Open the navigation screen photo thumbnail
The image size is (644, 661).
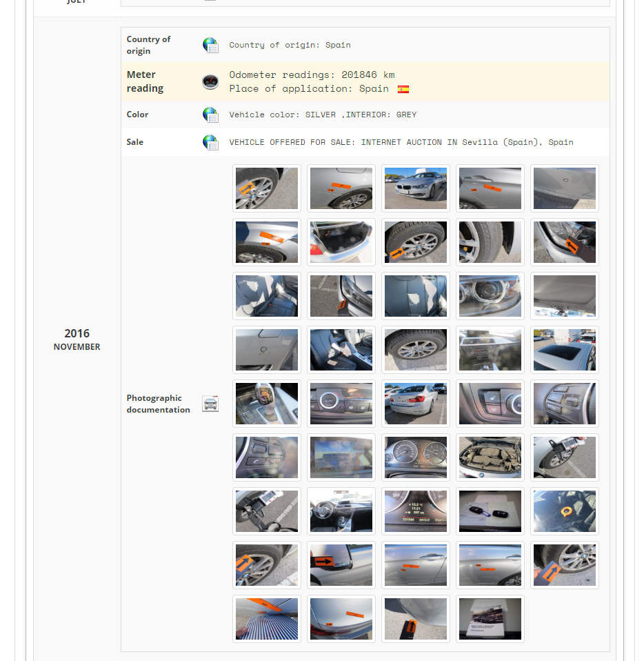pyautogui.click(x=341, y=457)
